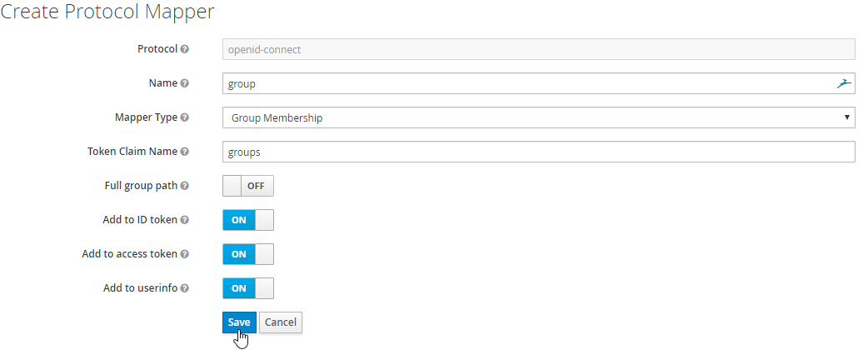Click the Mapper Type dropdown arrow

[x=846, y=117]
